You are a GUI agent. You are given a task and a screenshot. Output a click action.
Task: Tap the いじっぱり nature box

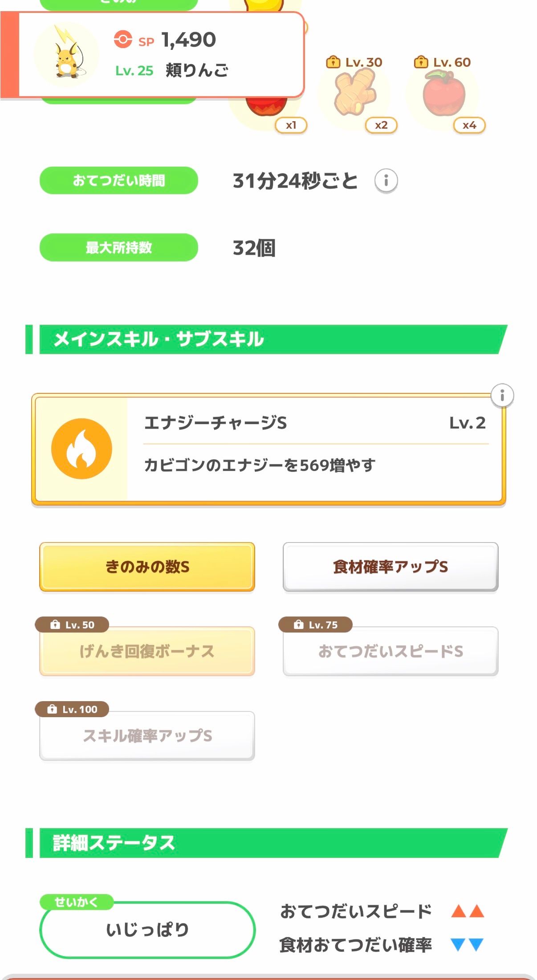pyautogui.click(x=147, y=930)
